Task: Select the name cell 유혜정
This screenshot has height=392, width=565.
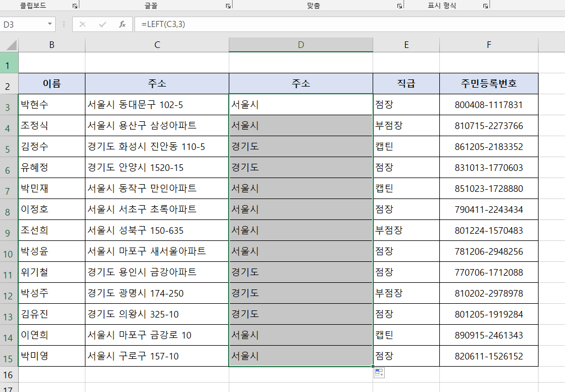Action: click(52, 168)
